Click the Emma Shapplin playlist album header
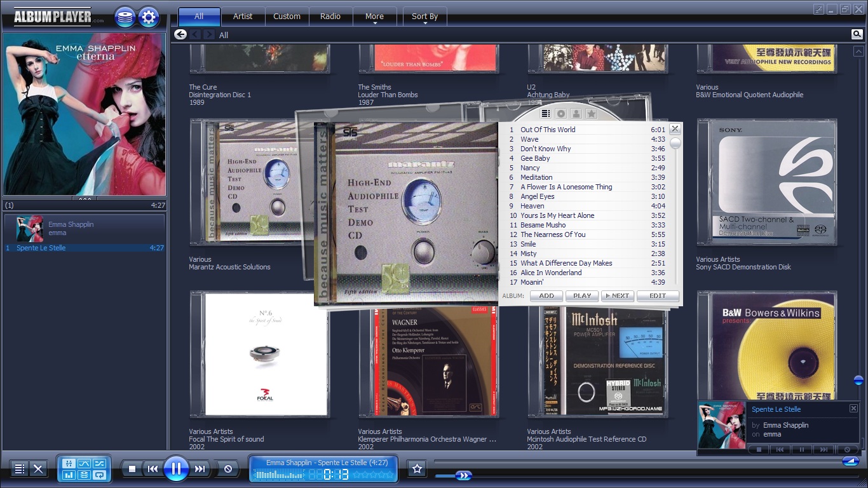The height and width of the screenshot is (488, 868). click(85, 228)
